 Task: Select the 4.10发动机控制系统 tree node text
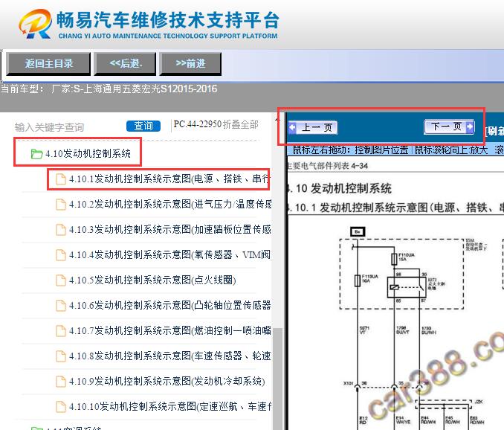88,153
